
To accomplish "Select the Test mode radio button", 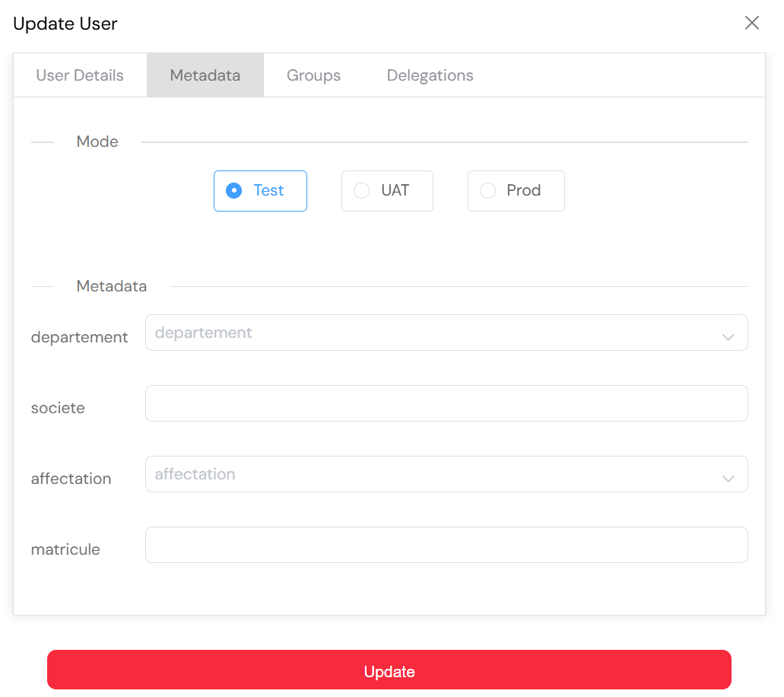I will [260, 191].
